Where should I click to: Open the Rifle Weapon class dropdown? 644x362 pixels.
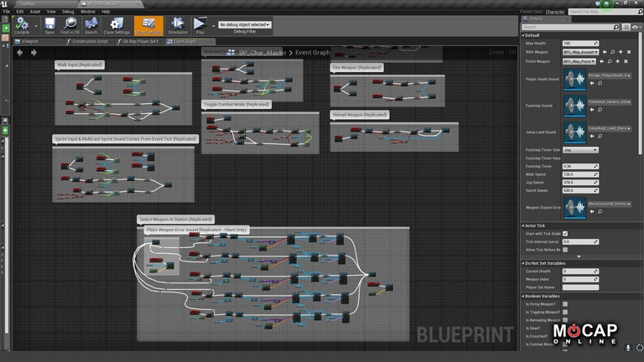[x=580, y=52]
